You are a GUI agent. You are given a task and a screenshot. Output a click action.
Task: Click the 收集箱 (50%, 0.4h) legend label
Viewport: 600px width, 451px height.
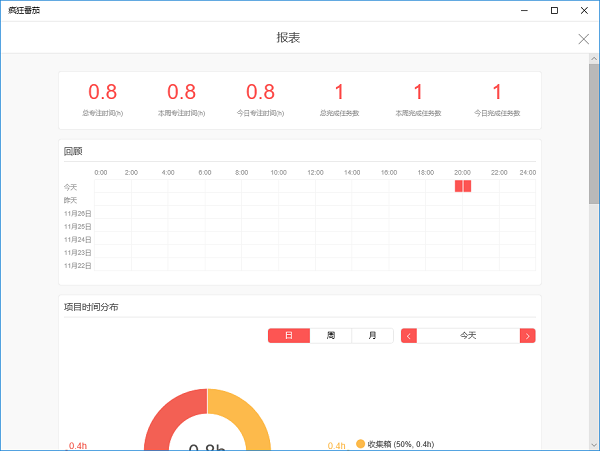(x=402, y=444)
